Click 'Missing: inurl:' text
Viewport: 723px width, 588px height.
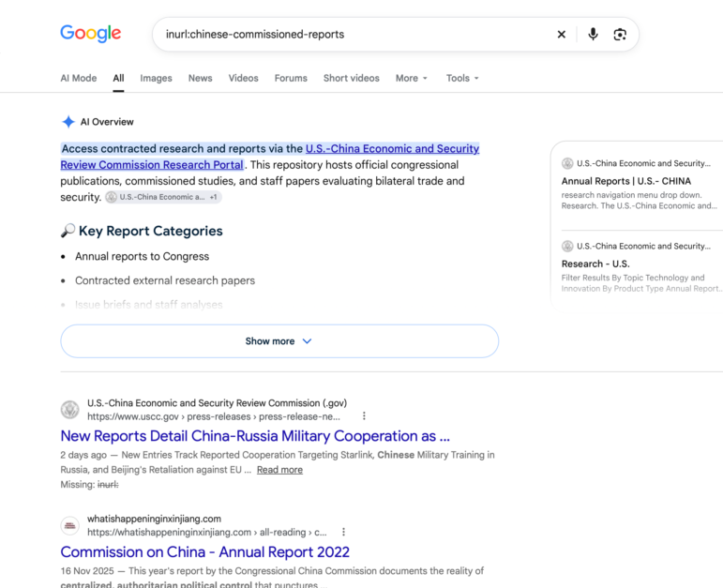pyautogui.click(x=89, y=484)
